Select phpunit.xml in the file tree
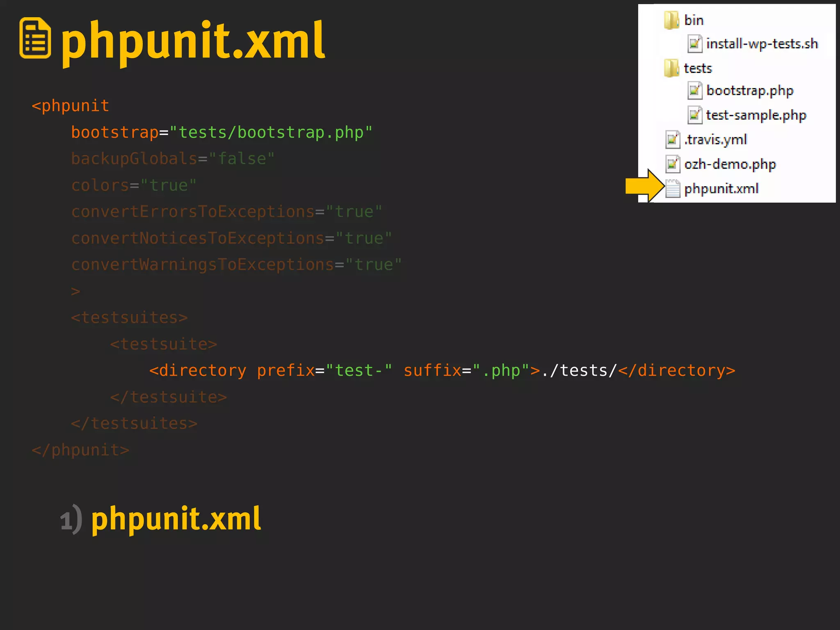The width and height of the screenshot is (840, 630). [x=721, y=189]
